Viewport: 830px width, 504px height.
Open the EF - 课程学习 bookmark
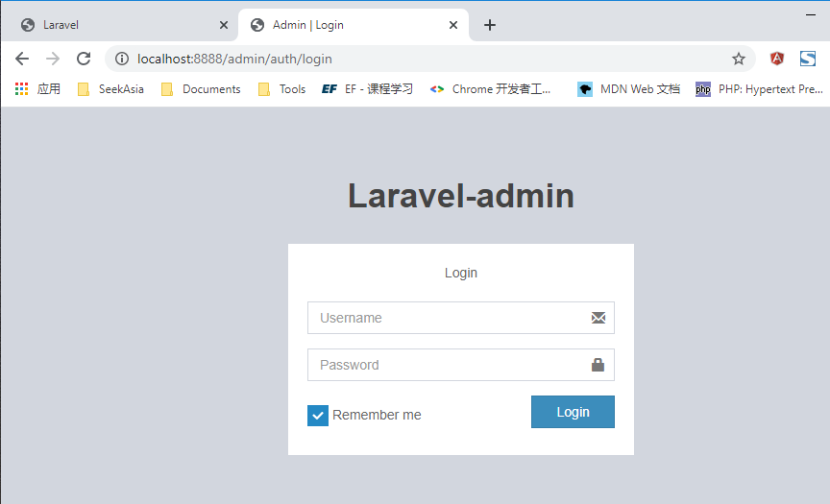point(367,89)
